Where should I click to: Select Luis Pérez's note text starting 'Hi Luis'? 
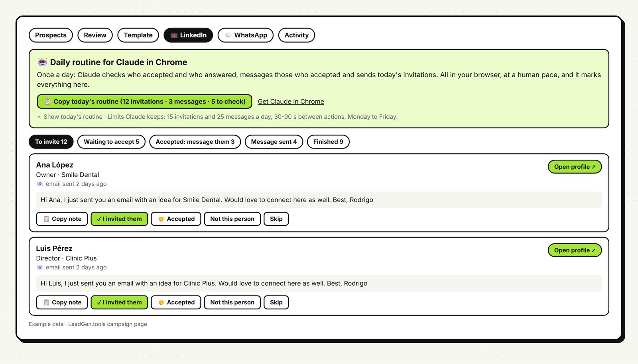(204, 284)
